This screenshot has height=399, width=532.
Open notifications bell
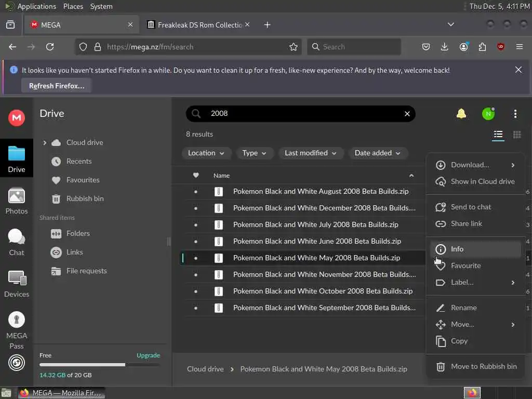[x=461, y=114]
